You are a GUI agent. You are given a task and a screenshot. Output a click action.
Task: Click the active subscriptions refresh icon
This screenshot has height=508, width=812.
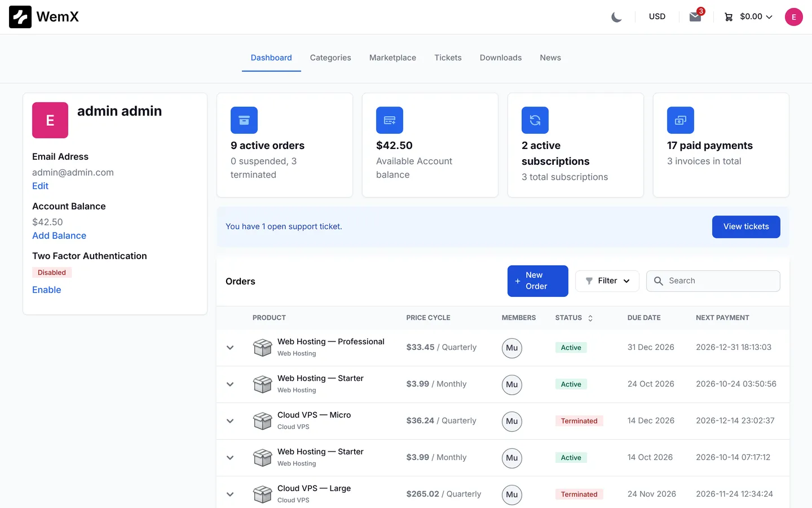(x=535, y=120)
